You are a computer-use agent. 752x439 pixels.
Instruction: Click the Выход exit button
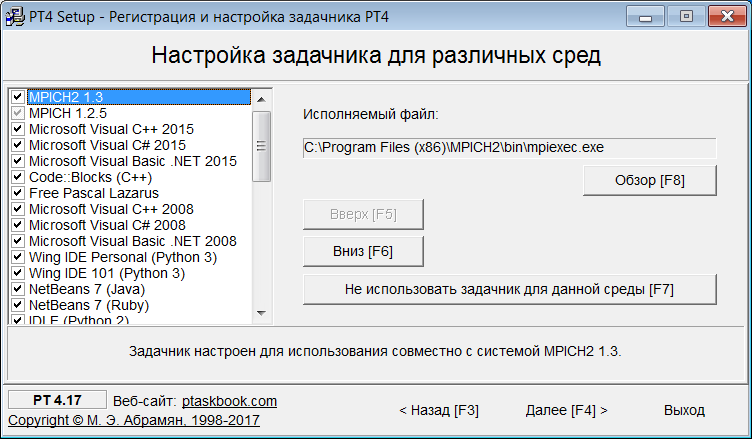[x=684, y=410]
